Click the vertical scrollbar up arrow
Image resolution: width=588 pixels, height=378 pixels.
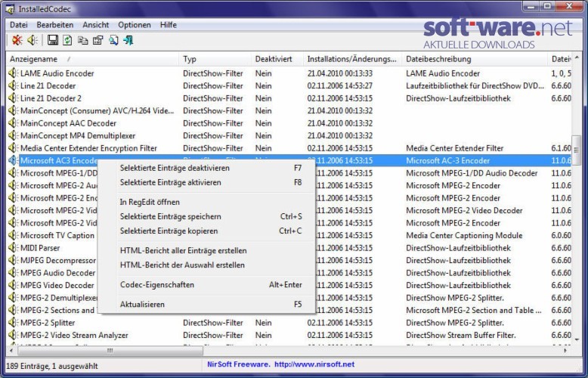pyautogui.click(x=577, y=58)
